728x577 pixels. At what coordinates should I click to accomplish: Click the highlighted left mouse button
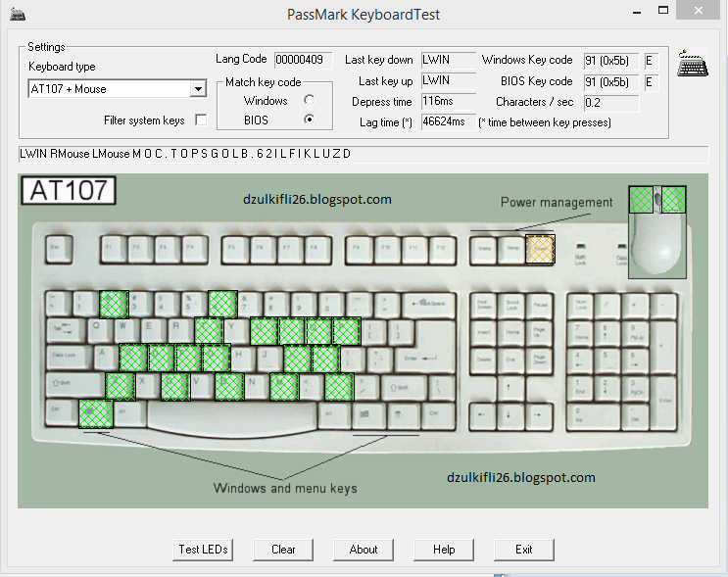coord(641,200)
